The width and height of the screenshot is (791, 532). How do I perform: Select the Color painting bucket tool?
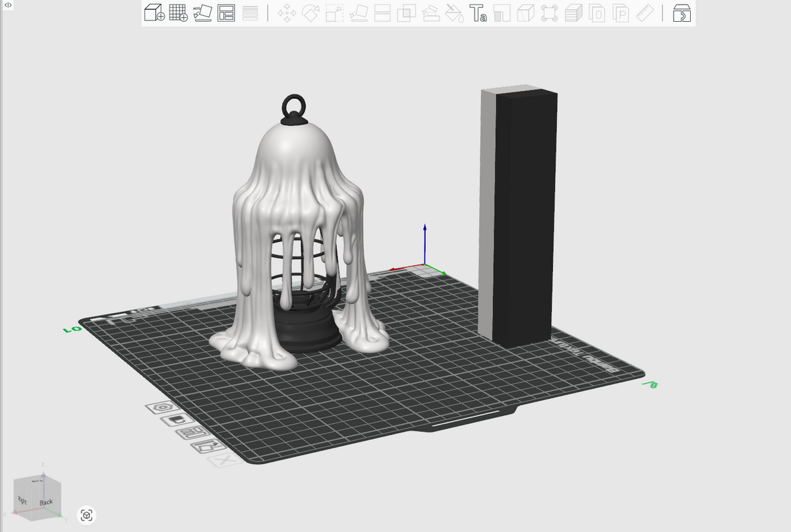(455, 13)
